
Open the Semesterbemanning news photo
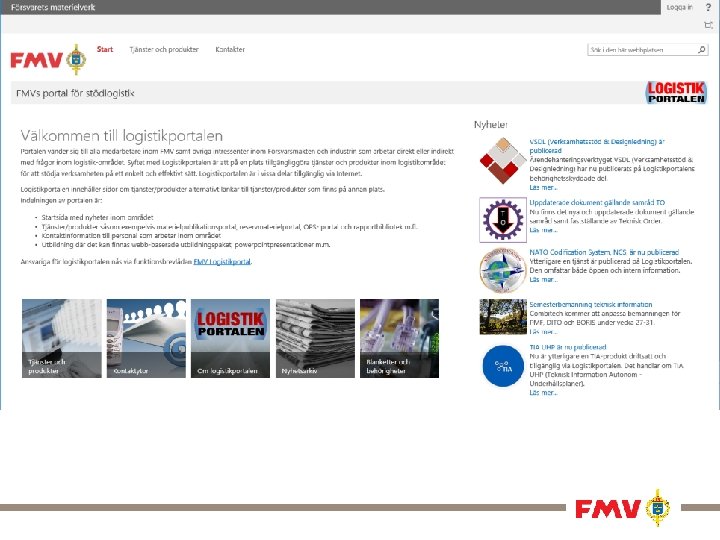pos(503,316)
